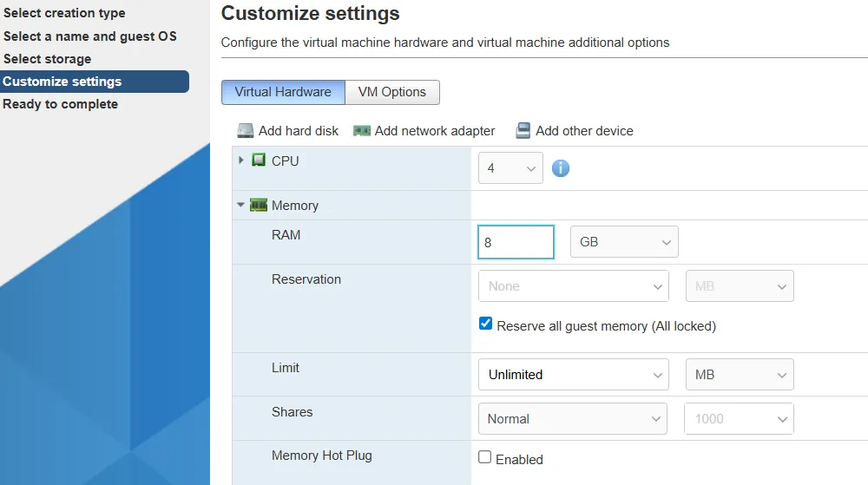Click the RAM amount input field

coord(516,242)
